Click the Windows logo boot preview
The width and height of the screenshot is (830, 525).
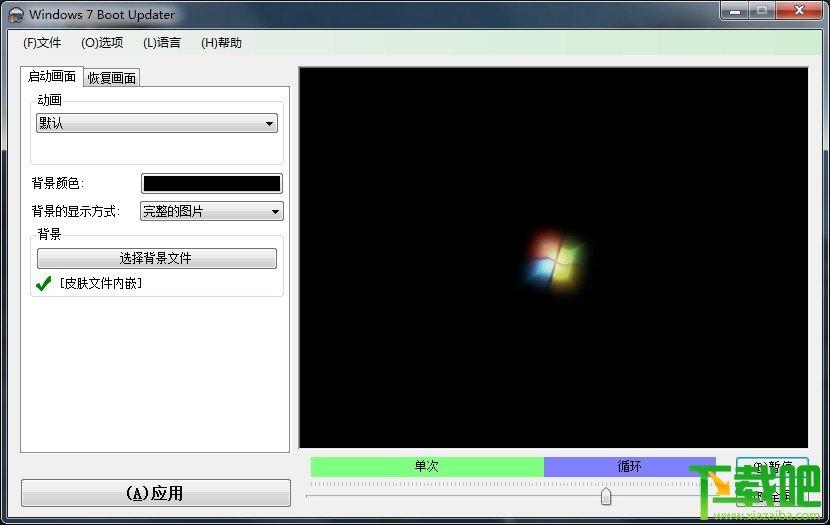coord(554,260)
